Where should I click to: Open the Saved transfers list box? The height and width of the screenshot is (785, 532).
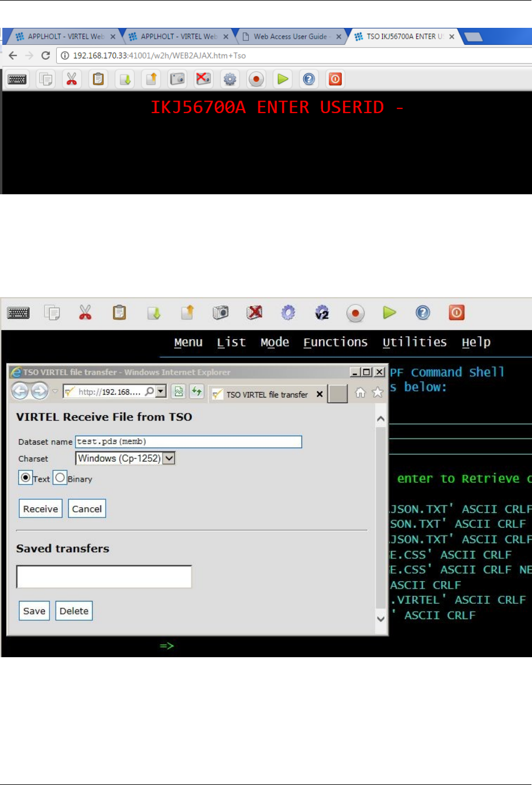coord(104,577)
